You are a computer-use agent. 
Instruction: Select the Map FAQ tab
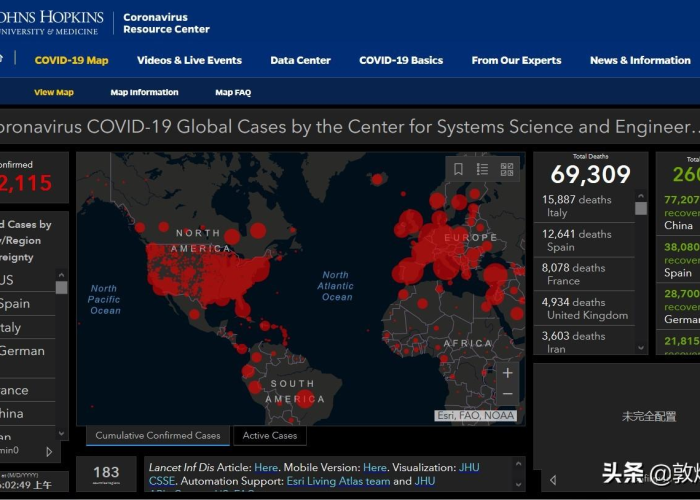click(233, 92)
